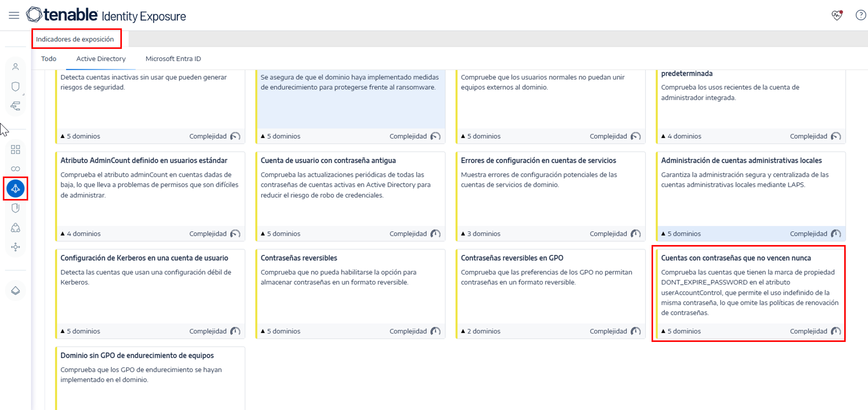Open the layers diamond sidebar icon

(x=16, y=290)
